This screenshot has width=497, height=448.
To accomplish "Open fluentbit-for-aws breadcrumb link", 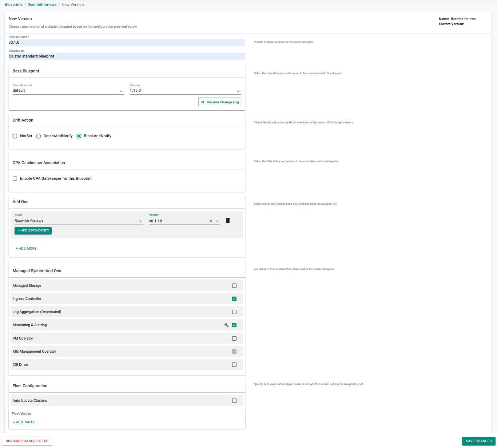I will [42, 4].
